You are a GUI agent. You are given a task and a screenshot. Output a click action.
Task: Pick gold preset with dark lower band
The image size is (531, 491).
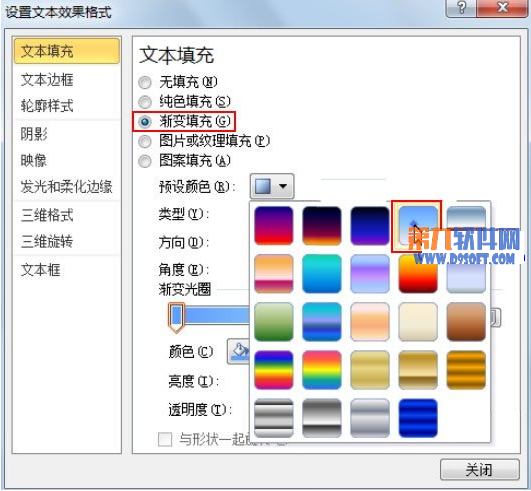tap(418, 370)
